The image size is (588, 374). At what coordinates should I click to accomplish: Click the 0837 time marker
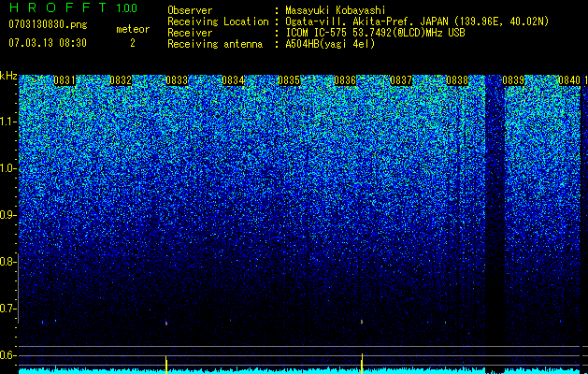(401, 80)
